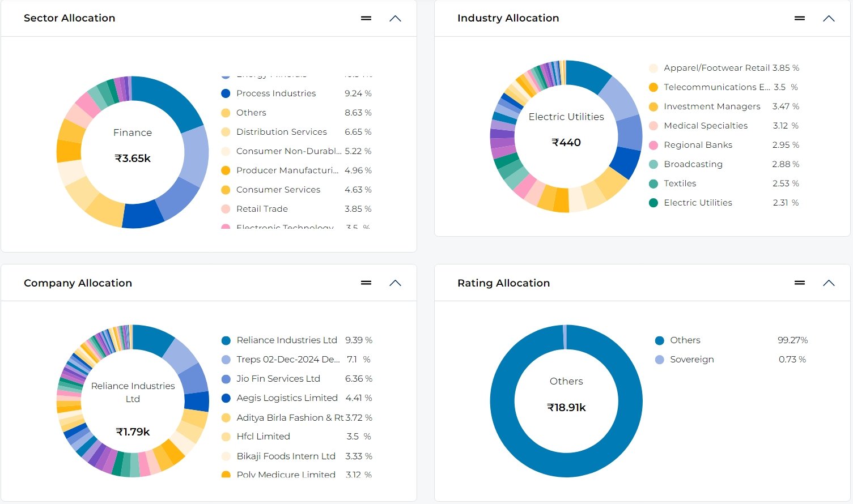Click the drag handle icon on Sector Allocation
Image resolution: width=853 pixels, height=504 pixels.
[366, 18]
